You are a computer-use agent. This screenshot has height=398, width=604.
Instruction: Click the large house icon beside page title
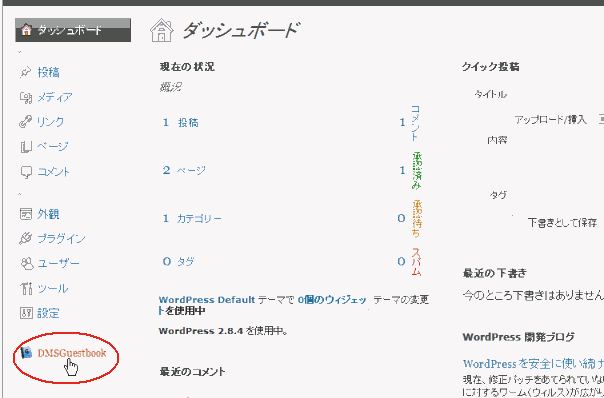click(x=162, y=31)
